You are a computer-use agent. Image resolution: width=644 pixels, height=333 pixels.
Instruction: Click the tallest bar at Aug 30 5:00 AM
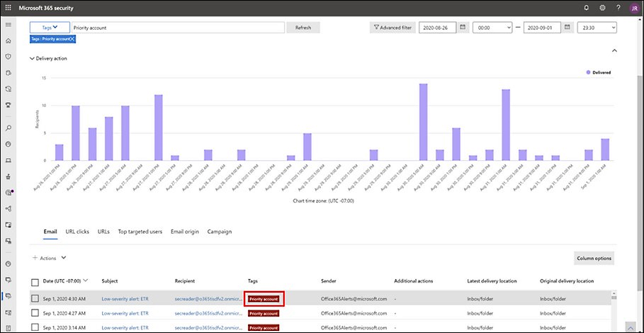[x=424, y=122]
